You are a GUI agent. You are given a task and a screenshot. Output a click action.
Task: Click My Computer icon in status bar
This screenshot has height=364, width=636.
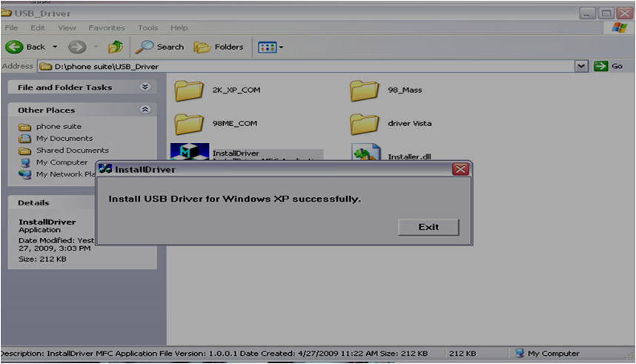[x=520, y=353]
